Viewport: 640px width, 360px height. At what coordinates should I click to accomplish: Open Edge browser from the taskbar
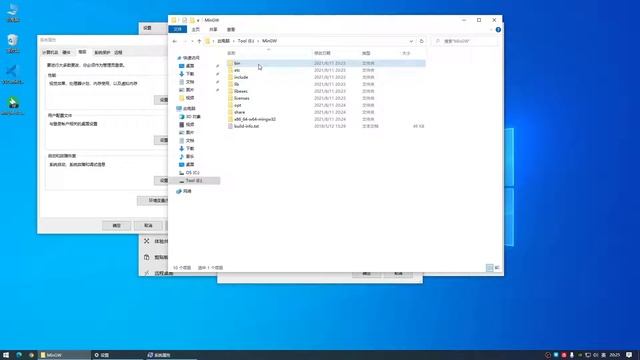[19, 355]
